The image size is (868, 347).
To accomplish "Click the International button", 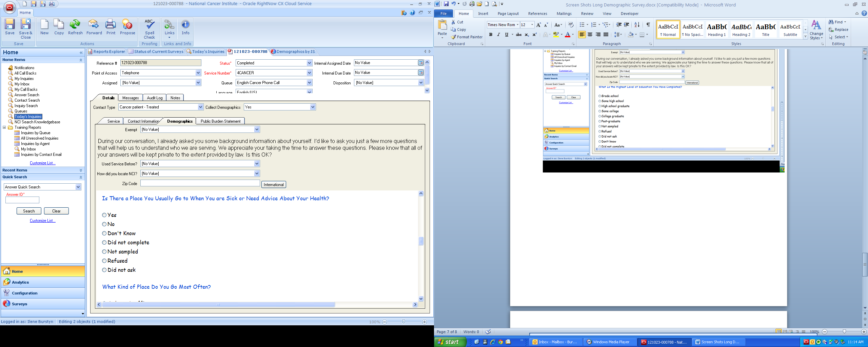I will 274,185.
